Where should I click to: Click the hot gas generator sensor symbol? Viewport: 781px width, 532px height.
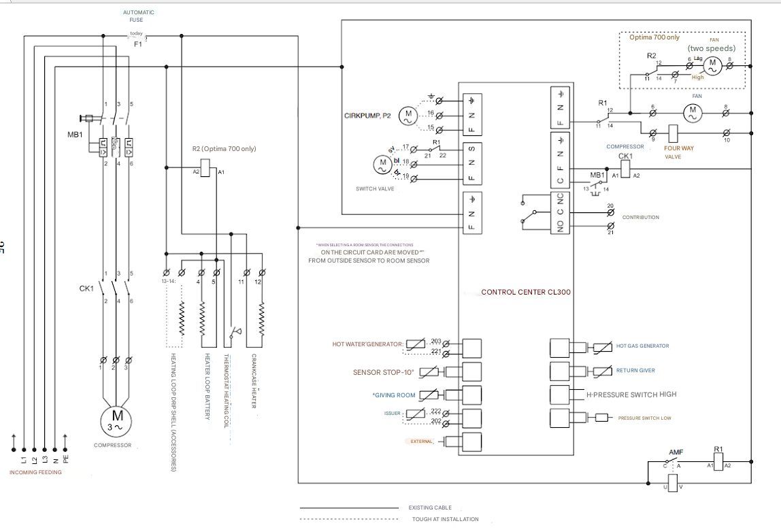[602, 347]
